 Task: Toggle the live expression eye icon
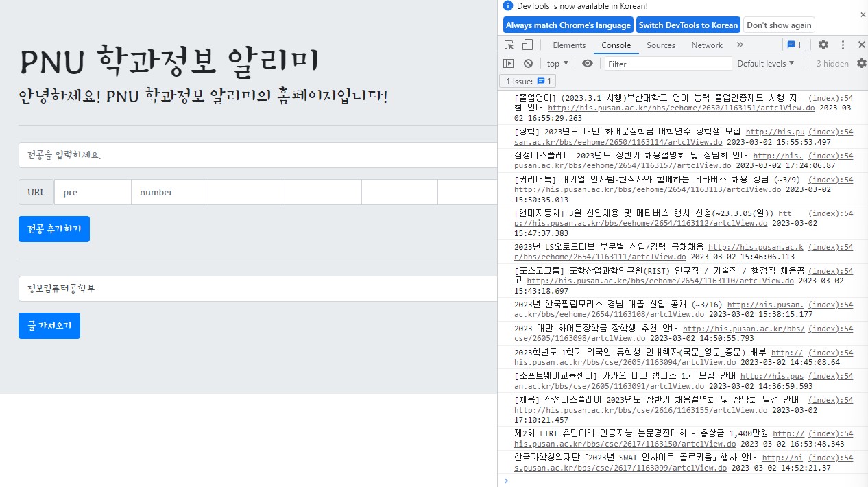point(588,63)
